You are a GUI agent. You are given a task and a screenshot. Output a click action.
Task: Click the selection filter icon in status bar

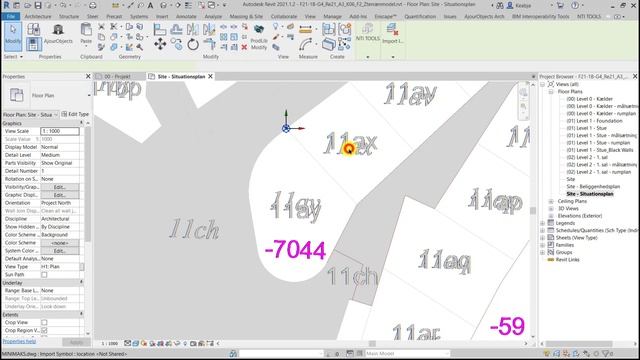(x=607, y=353)
